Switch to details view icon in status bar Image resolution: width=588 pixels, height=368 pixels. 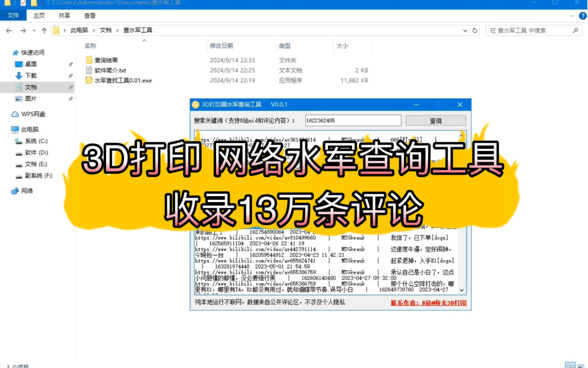570,365
